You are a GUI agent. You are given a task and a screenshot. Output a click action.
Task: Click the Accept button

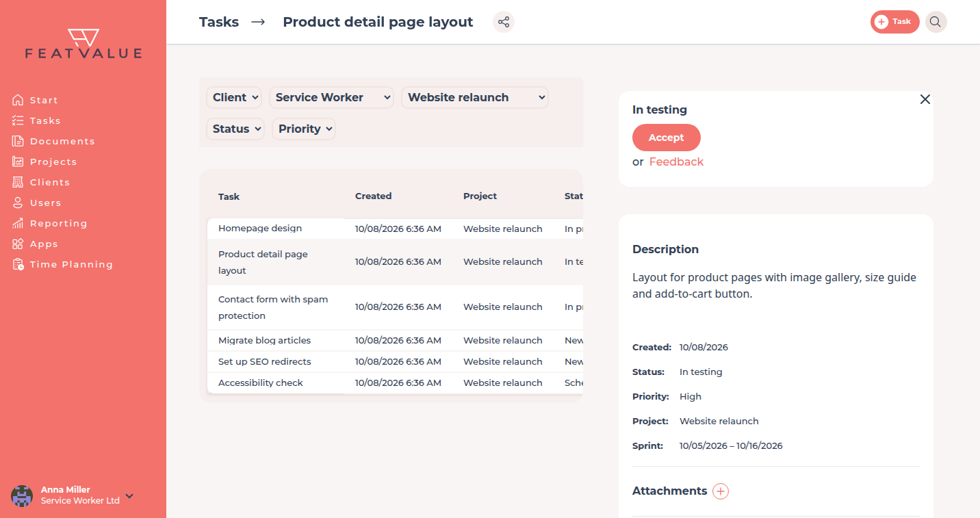(x=667, y=138)
